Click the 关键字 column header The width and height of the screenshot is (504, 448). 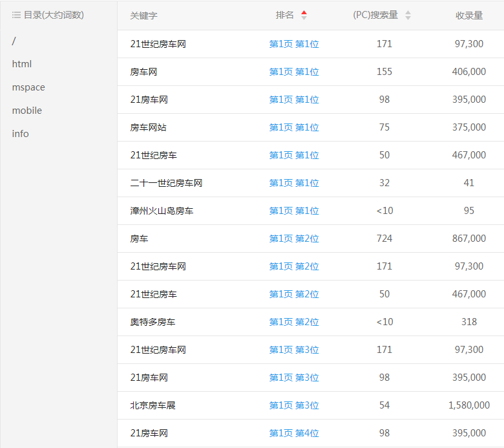(x=143, y=16)
